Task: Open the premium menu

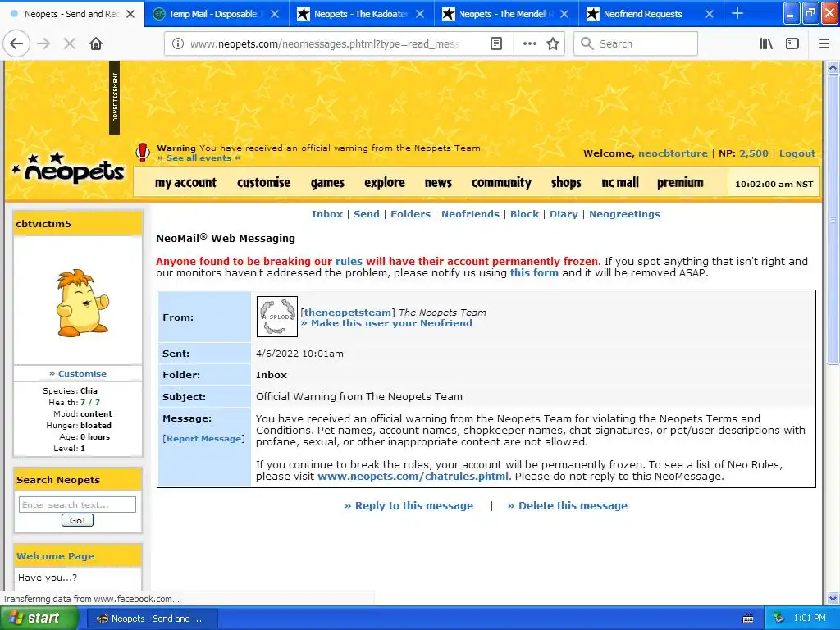Action: click(680, 183)
